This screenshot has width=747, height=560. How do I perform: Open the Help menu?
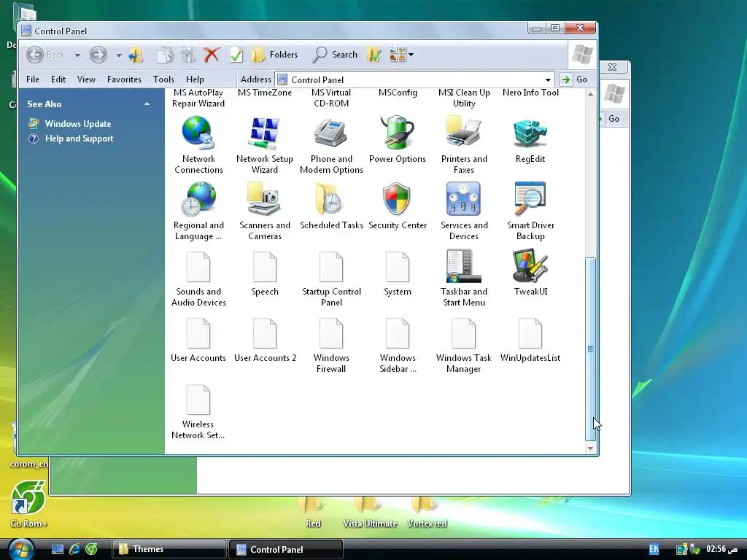click(195, 79)
